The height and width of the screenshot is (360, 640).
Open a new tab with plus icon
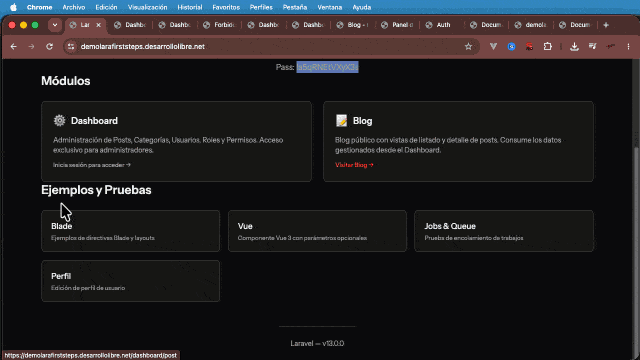point(606,25)
